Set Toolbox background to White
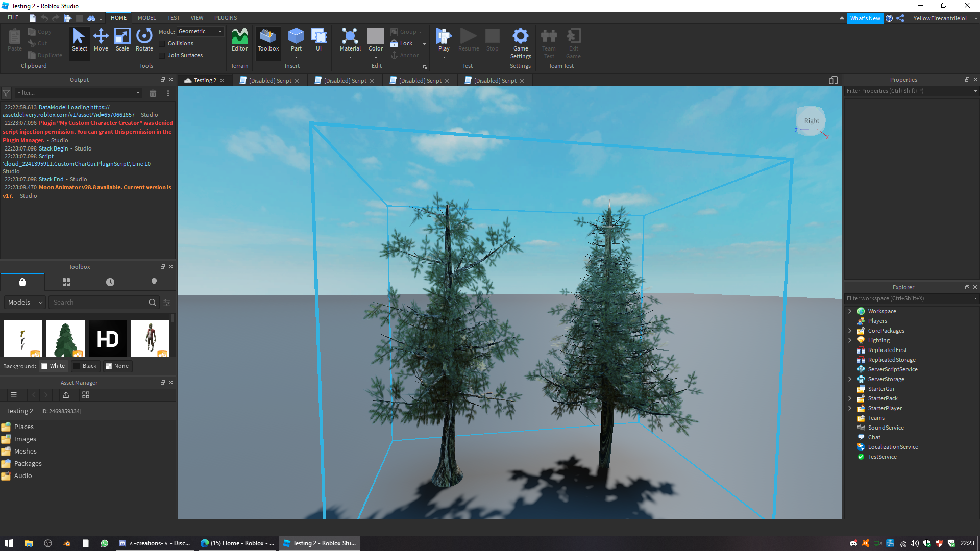Image resolution: width=980 pixels, height=551 pixels. tap(53, 366)
